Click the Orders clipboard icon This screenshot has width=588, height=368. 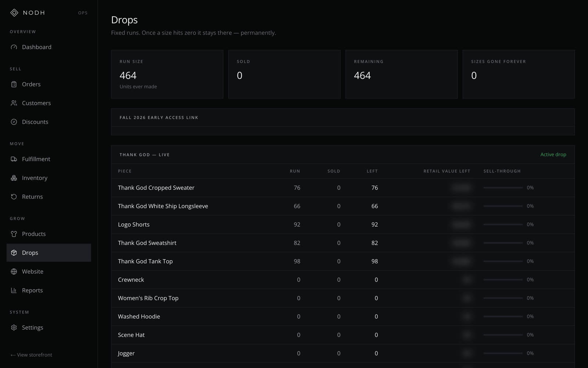pyautogui.click(x=14, y=84)
